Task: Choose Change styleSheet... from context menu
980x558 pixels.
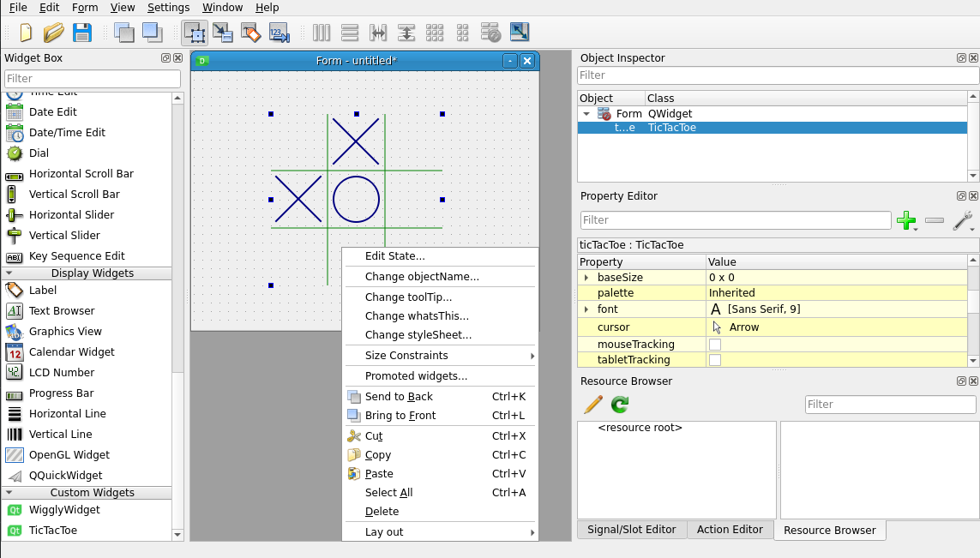Action: point(418,335)
